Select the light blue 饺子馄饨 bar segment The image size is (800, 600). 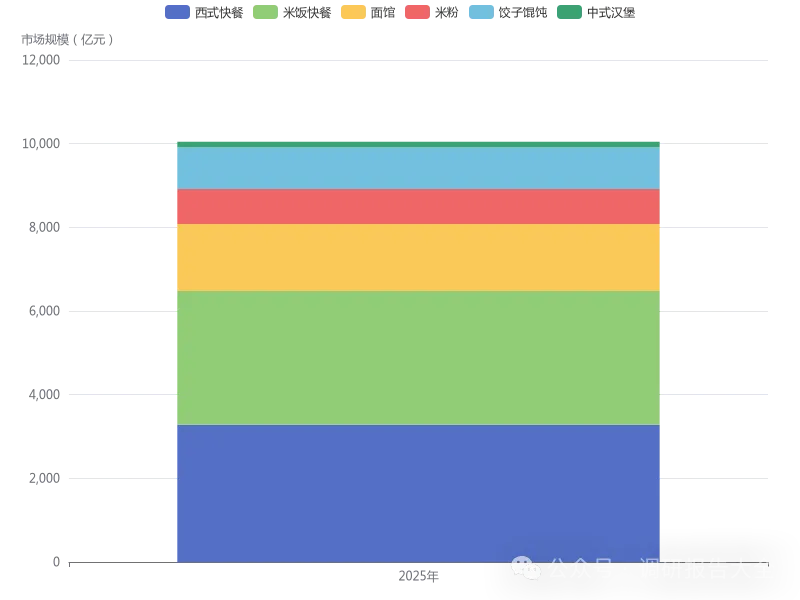418,168
